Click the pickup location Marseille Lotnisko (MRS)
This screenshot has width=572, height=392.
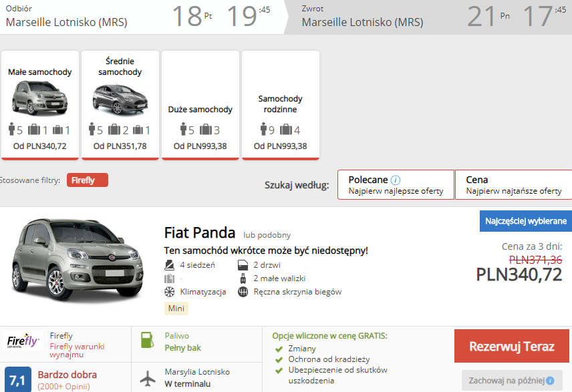tap(66, 22)
